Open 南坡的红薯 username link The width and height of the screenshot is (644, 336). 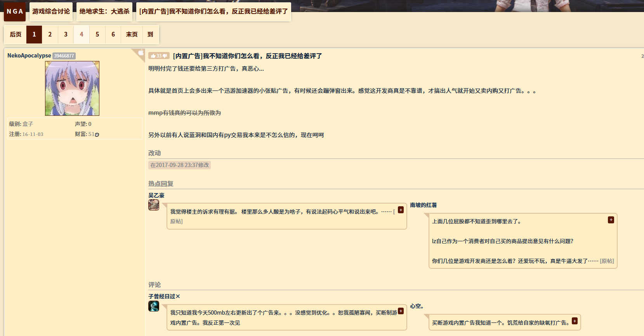tap(424, 205)
